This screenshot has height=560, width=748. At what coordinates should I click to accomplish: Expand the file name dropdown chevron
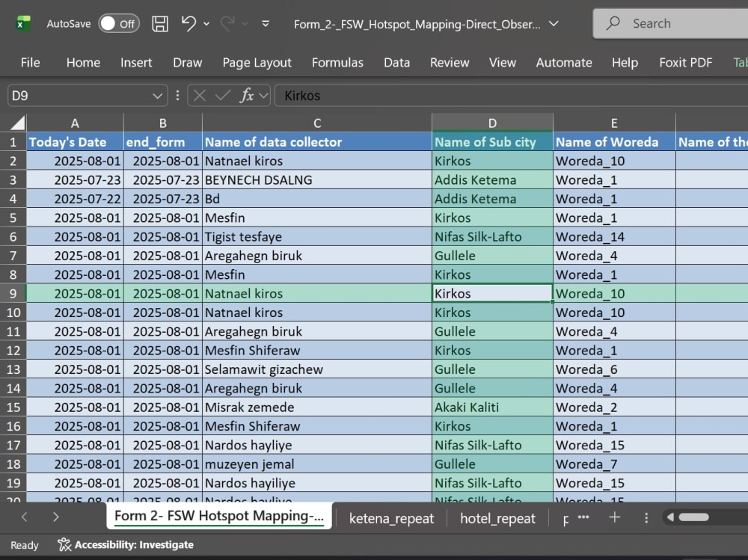[554, 23]
